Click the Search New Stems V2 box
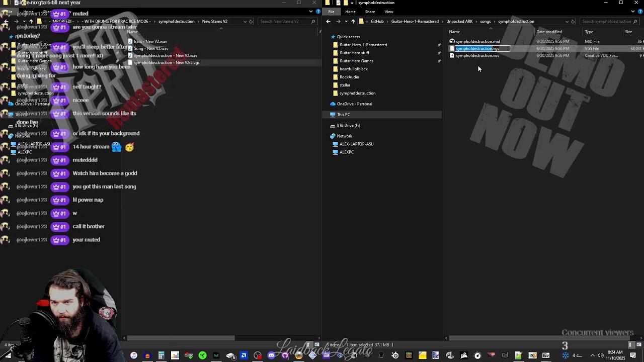 287,22
